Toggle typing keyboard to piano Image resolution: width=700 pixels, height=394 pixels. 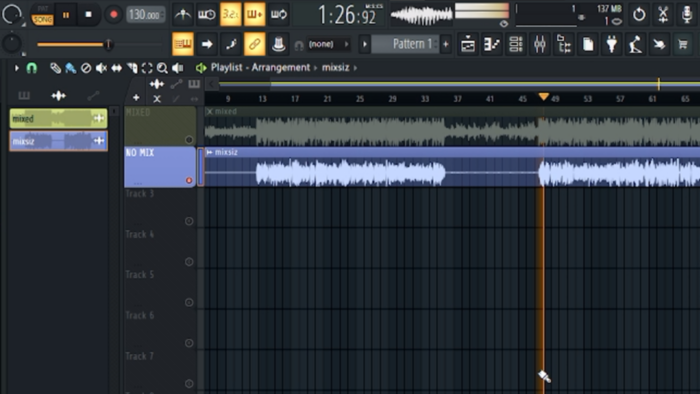pyautogui.click(x=183, y=44)
